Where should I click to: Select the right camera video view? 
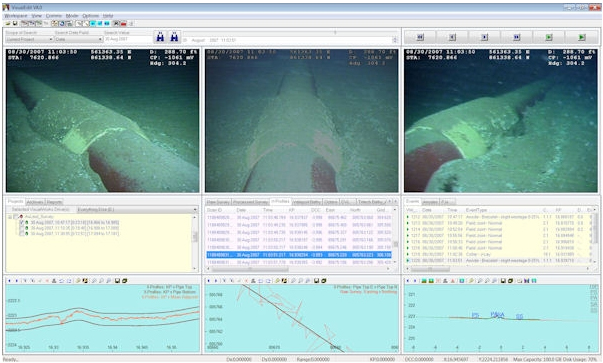click(501, 120)
